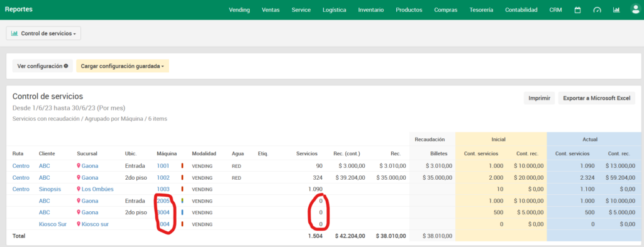The width and height of the screenshot is (644, 247).
Task: Click the Modalidad column header
Action: coord(204,153)
